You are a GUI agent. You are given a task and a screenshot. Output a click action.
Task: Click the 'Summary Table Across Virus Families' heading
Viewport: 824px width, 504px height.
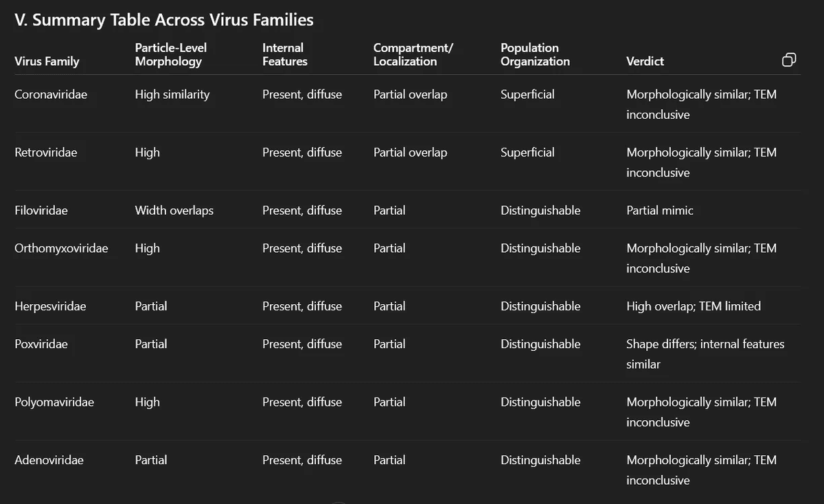pyautogui.click(x=163, y=20)
